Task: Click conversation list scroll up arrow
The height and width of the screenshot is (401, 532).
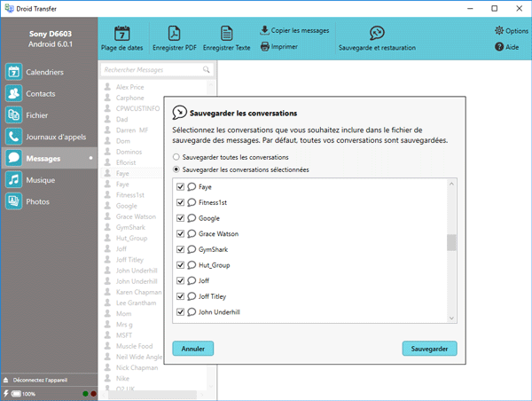Action: [x=451, y=184]
